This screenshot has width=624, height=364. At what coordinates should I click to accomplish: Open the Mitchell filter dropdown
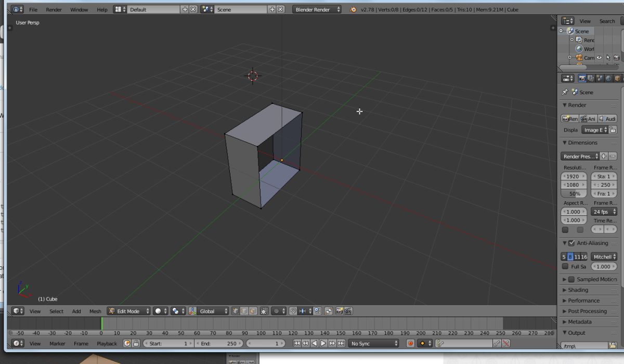(604, 257)
